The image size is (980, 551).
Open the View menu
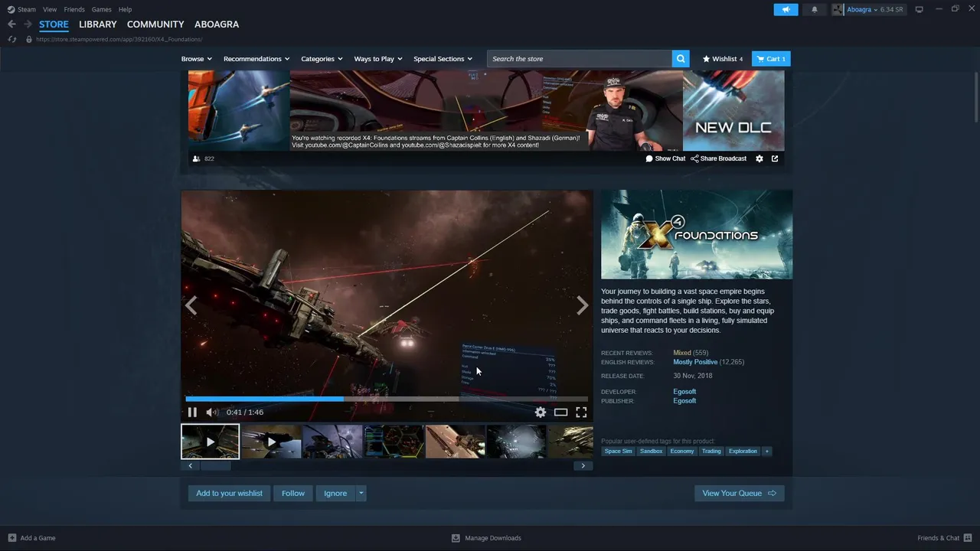click(x=50, y=9)
